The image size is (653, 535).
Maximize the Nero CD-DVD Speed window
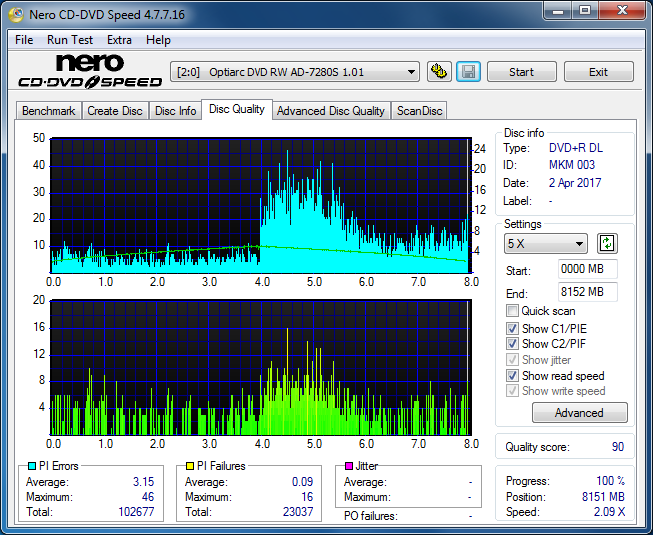point(585,11)
